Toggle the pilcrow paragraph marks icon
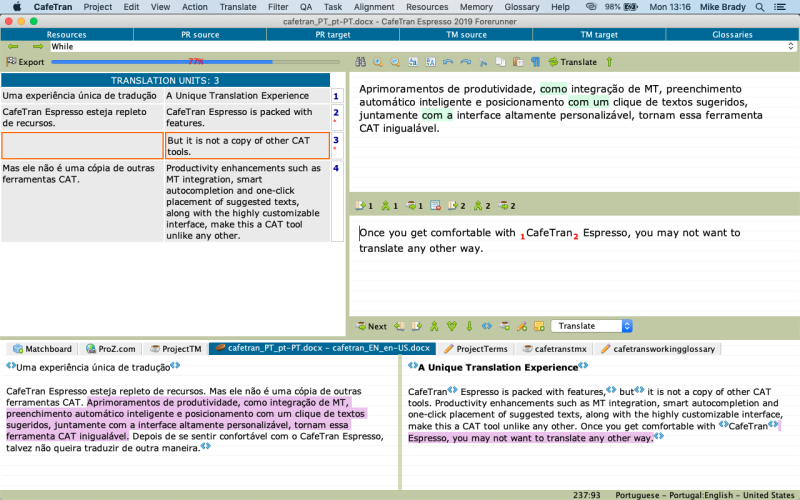This screenshot has width=800, height=500. coord(535,62)
